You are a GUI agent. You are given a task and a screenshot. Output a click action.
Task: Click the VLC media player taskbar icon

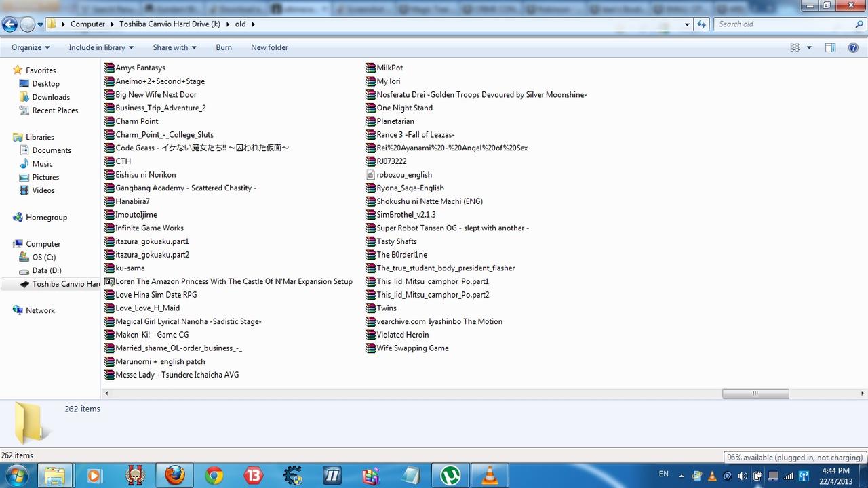(x=489, y=476)
